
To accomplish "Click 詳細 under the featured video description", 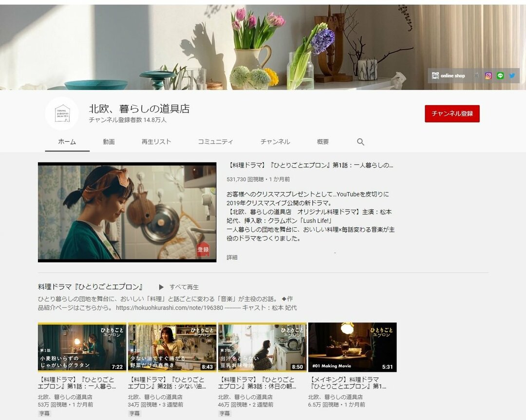I will coord(232,257).
